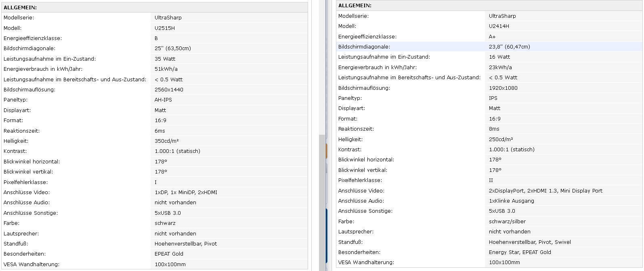This screenshot has width=644, height=271.
Task: Select brightness value 350cd/m²
Action: coord(167,141)
